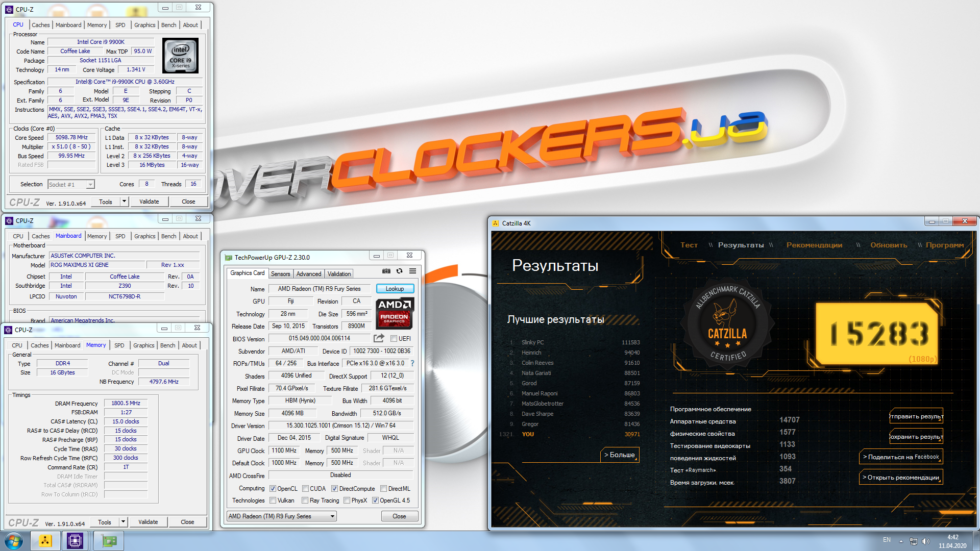The width and height of the screenshot is (980, 551).
Task: Expand more results with Больше button
Action: (x=619, y=455)
